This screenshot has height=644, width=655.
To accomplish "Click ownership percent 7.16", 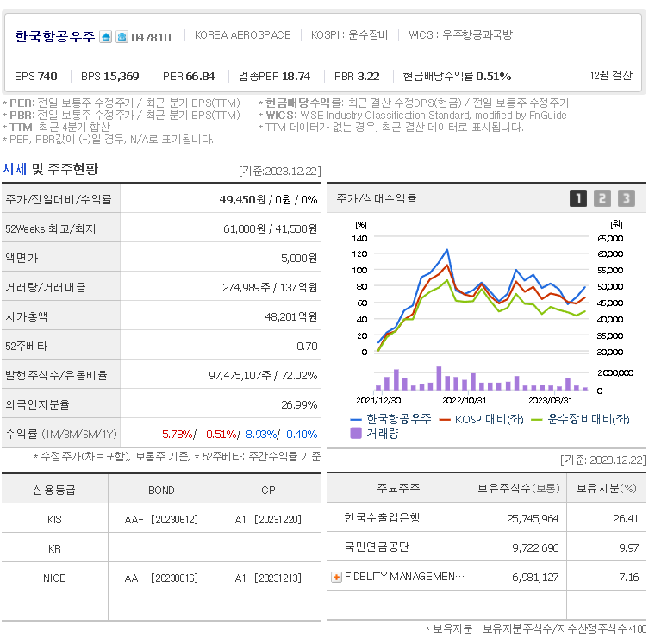I will coord(628,578).
